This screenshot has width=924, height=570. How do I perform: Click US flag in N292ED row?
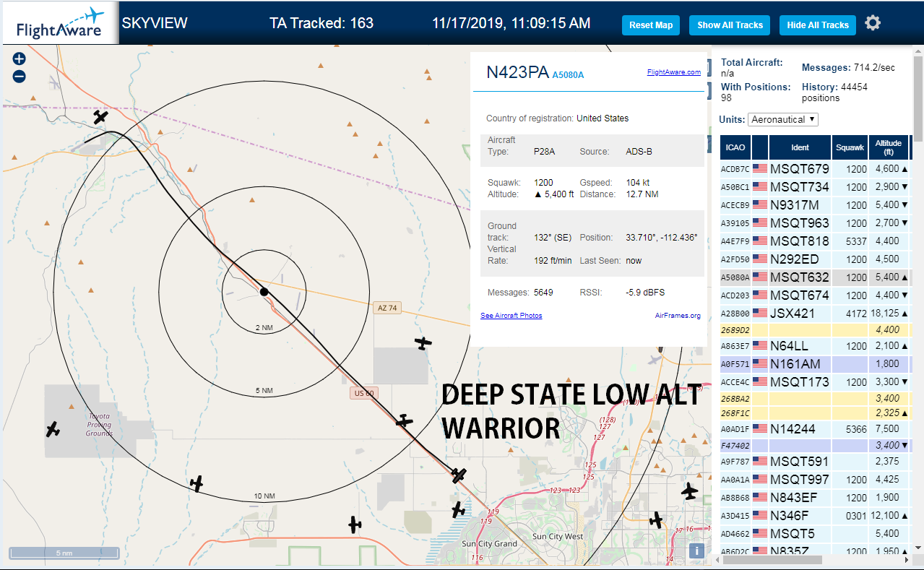(x=760, y=259)
